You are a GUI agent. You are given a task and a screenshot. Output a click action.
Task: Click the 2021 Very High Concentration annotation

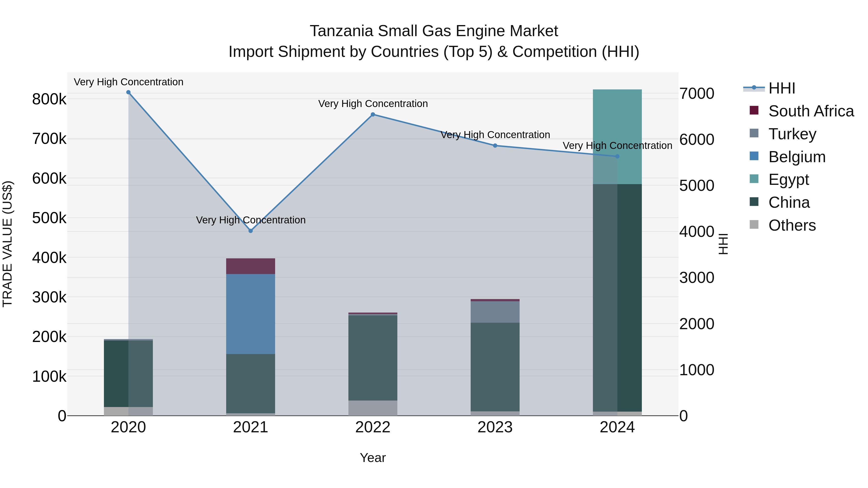point(251,220)
